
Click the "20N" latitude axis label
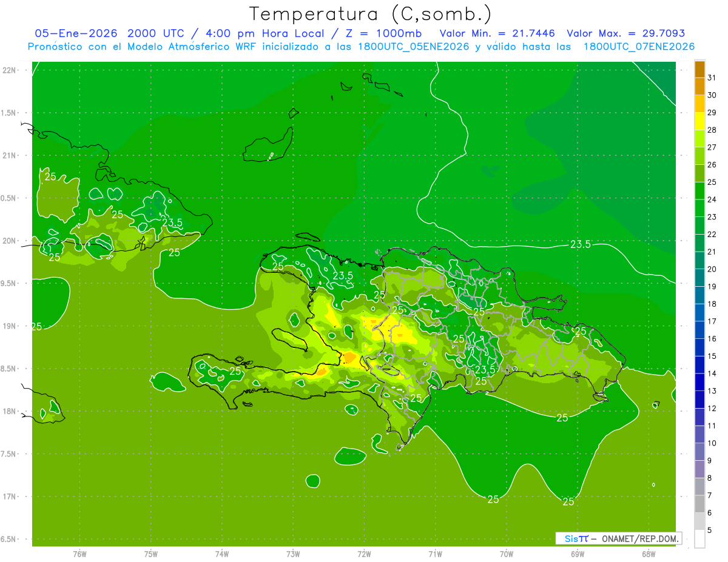click(10, 241)
